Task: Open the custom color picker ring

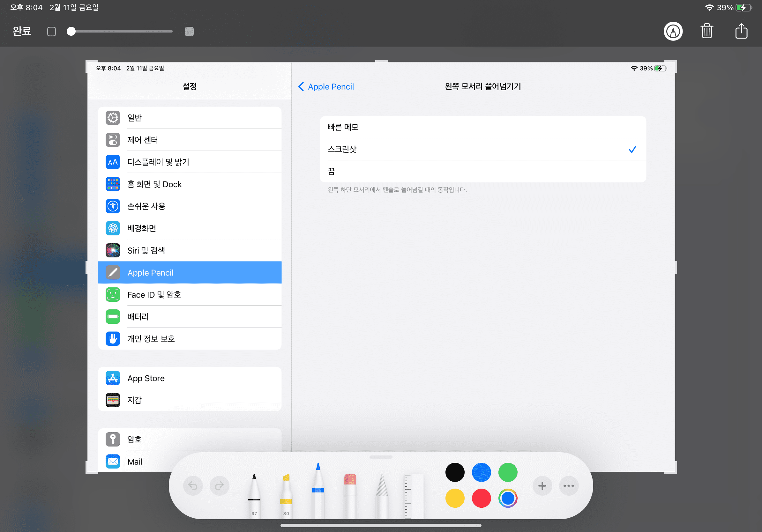Action: [x=507, y=498]
